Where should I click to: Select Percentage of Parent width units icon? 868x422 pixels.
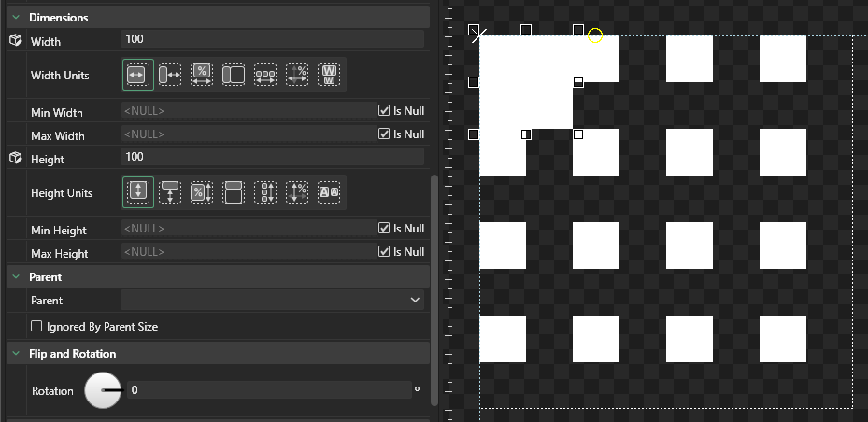(x=202, y=75)
